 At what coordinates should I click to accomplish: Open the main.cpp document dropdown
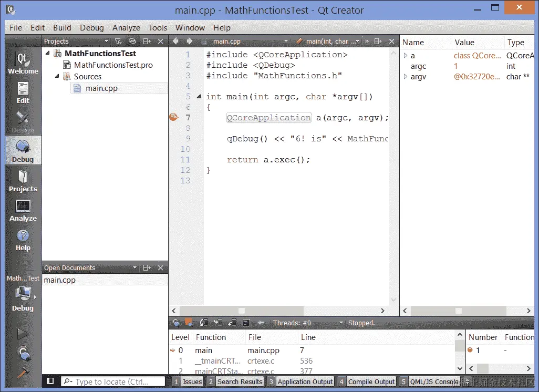[286, 42]
